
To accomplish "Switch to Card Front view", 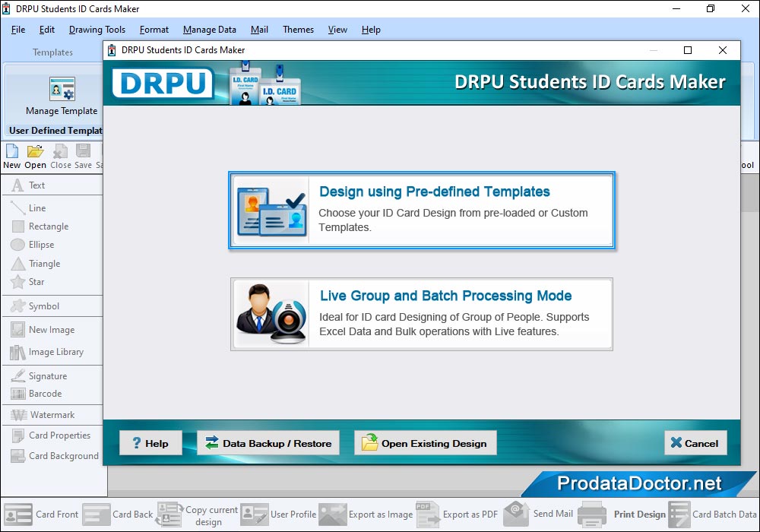I will 41,515.
